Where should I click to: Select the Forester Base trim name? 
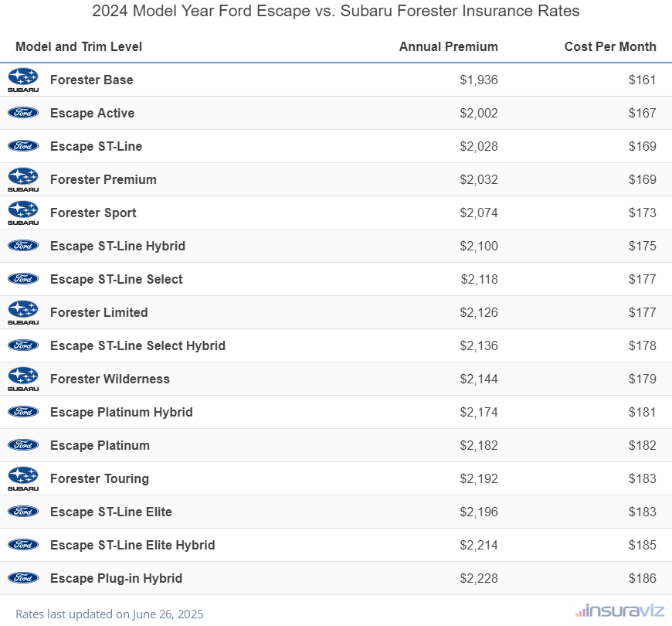92,80
